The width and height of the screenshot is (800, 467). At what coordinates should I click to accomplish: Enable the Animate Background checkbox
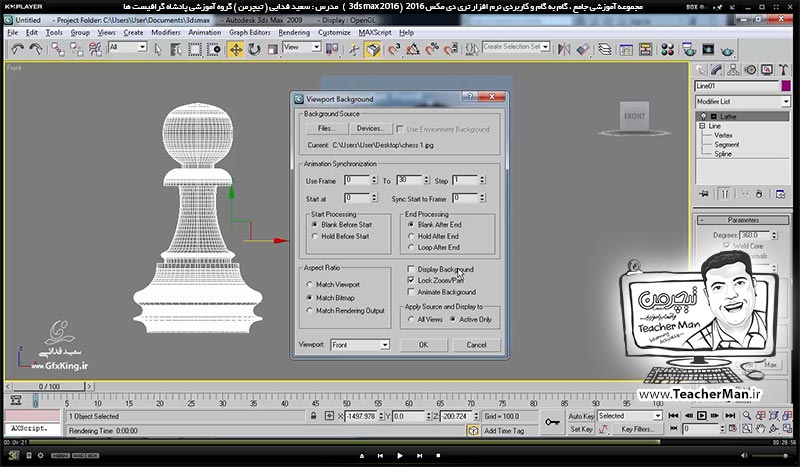(x=411, y=292)
